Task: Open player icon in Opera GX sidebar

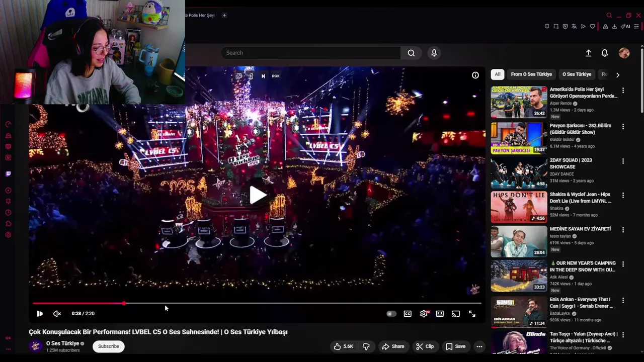Action: point(8,191)
